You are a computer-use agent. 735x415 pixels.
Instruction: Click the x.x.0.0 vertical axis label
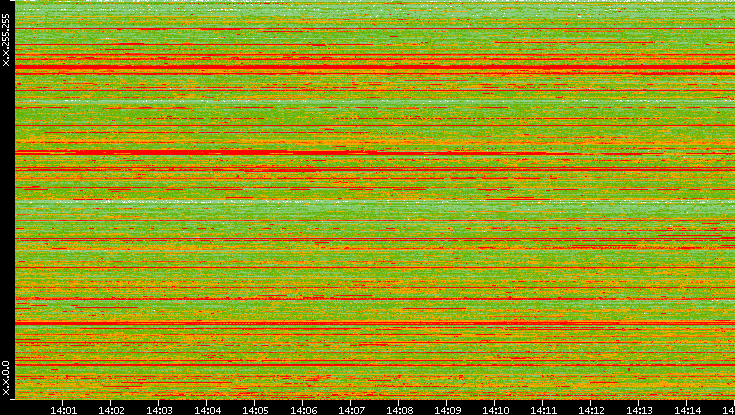[x=6, y=378]
